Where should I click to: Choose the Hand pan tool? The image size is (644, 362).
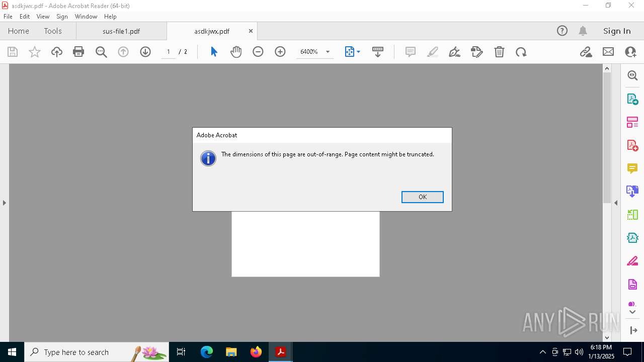[x=236, y=52]
